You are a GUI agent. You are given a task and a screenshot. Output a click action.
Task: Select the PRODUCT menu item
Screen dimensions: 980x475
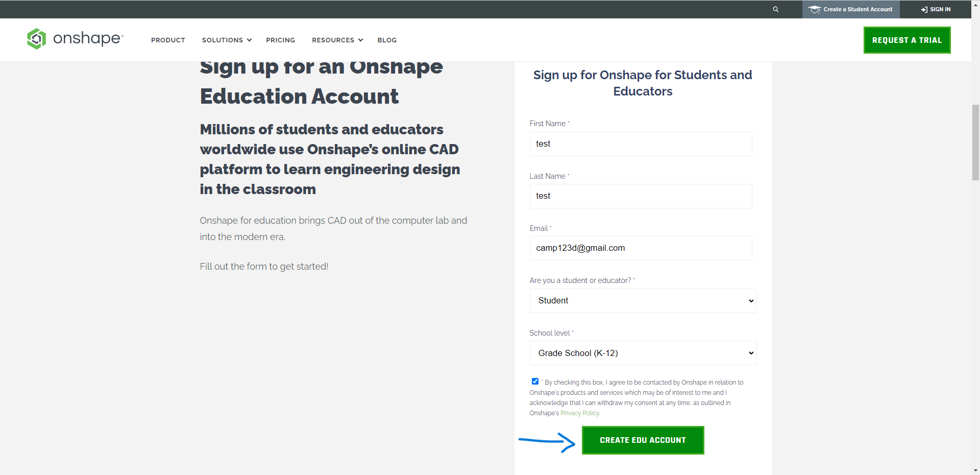(168, 40)
